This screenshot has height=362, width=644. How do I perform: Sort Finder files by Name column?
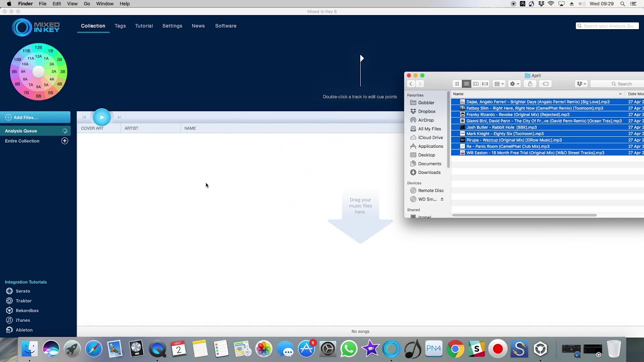click(x=537, y=94)
